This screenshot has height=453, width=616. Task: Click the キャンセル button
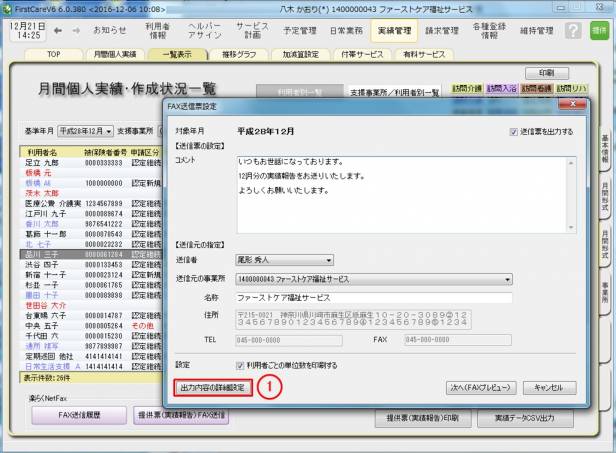click(549, 387)
